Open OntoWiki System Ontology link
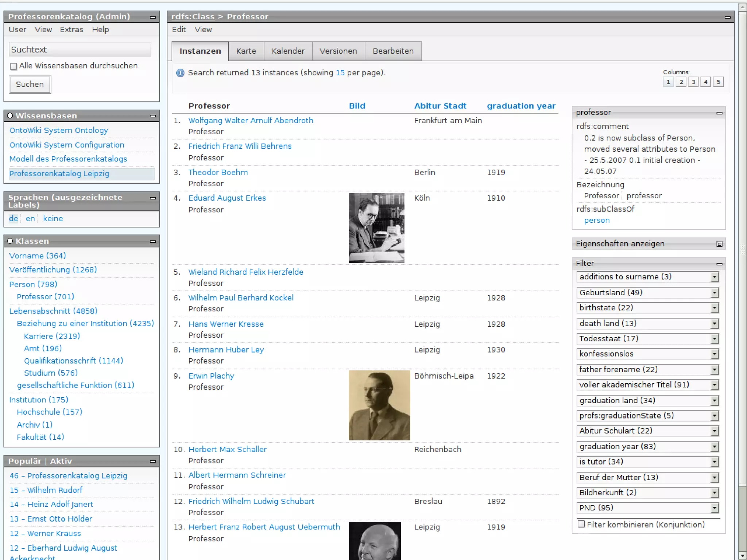 point(59,131)
